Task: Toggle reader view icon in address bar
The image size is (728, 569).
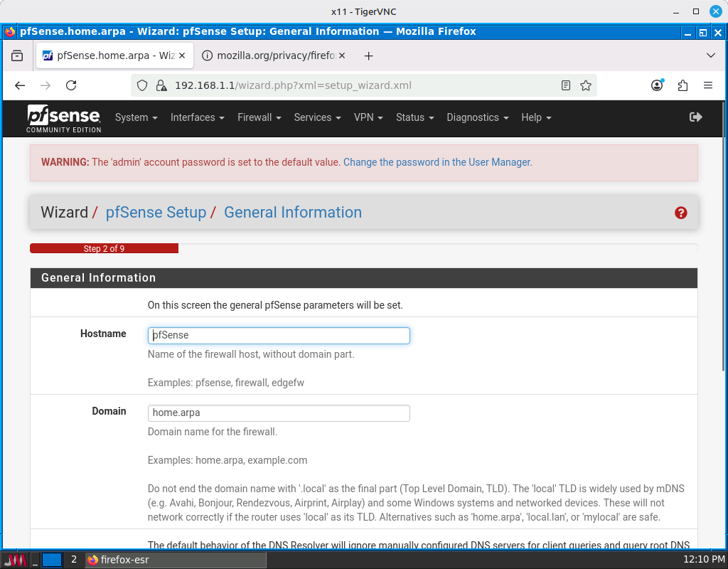Action: [x=566, y=85]
